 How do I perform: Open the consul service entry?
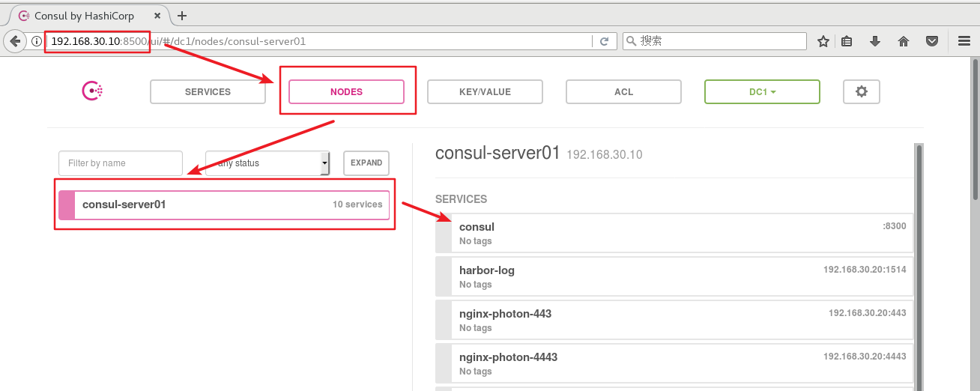(674, 233)
